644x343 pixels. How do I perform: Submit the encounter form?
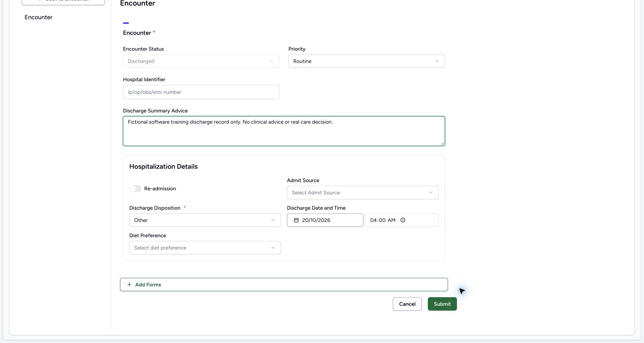(442, 304)
